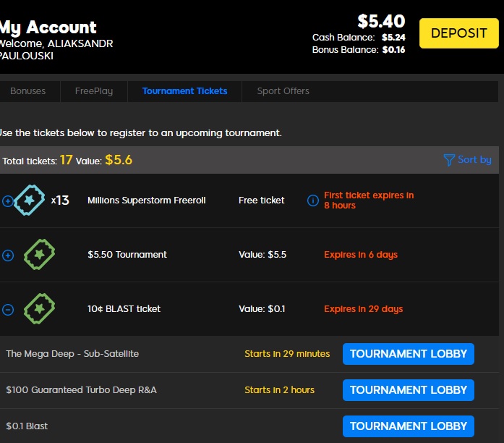Expand the $5.50 Tournament ticket row
Screen dimensions: 504x443
(x=8, y=256)
